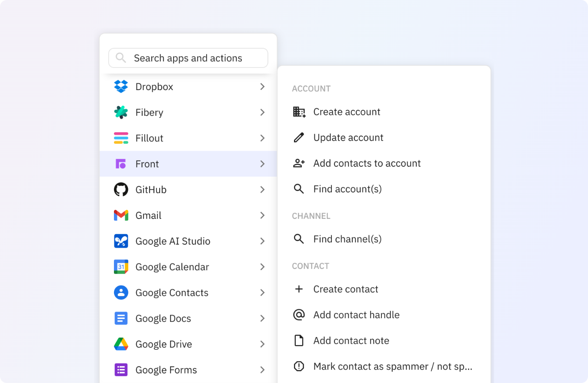Open the Gmail app entry
The height and width of the screenshot is (383, 588).
(188, 215)
